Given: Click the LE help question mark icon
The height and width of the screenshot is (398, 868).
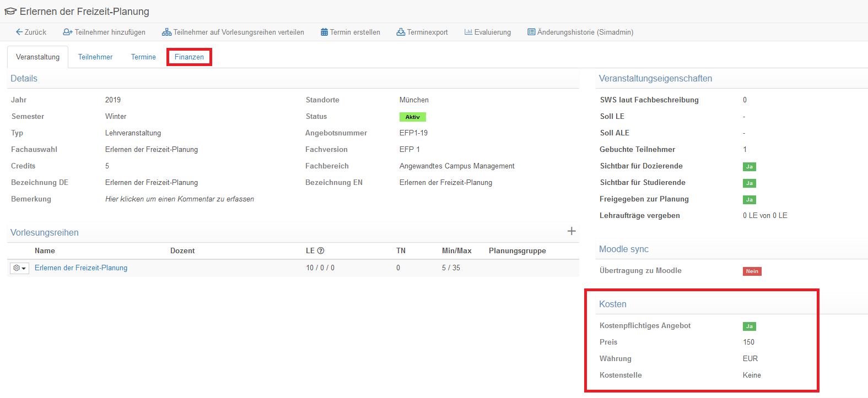Looking at the screenshot, I should coord(321,250).
